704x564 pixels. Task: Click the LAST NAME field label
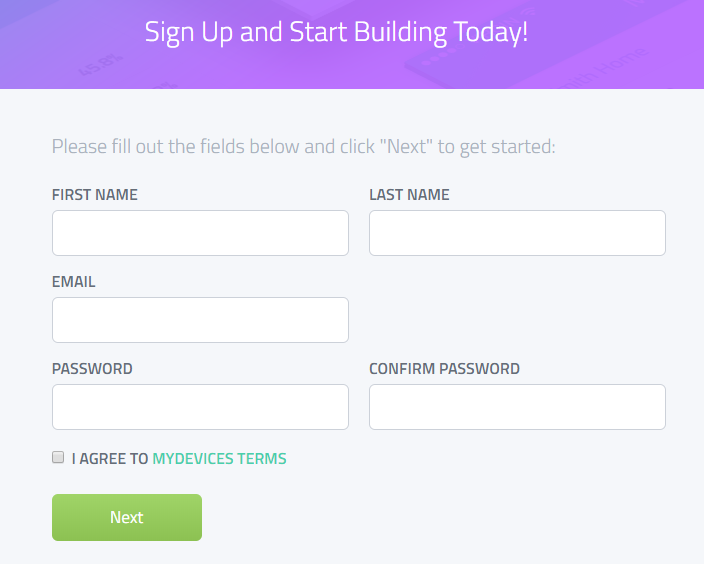coord(409,195)
